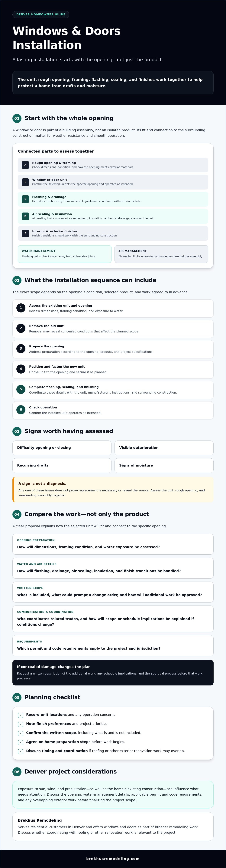Click the C badge for Flashing & drainage

pos(25,199)
